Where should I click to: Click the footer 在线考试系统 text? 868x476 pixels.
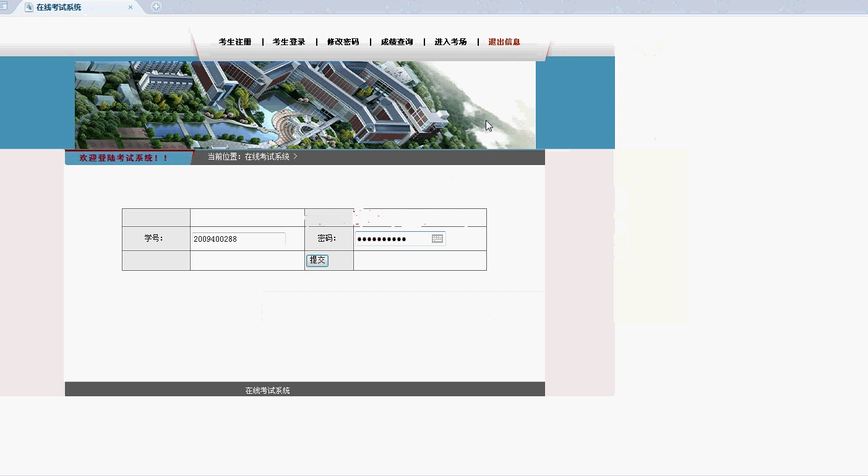[267, 391]
